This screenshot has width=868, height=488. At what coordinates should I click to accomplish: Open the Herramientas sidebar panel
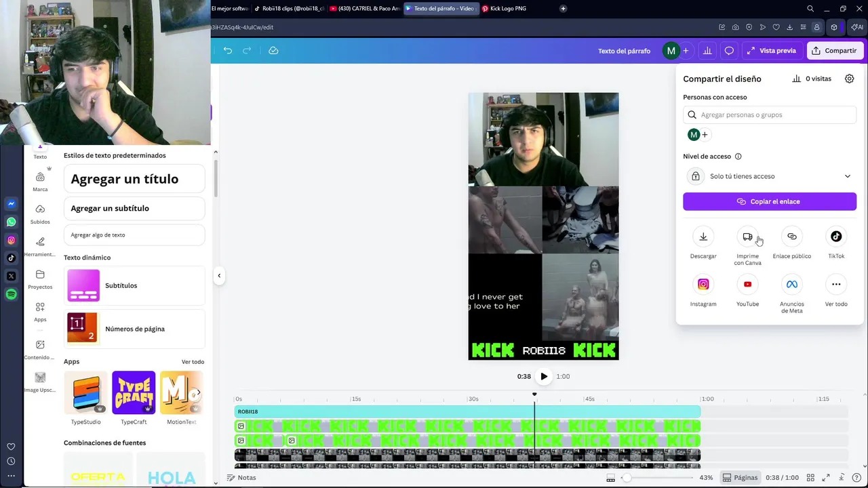pyautogui.click(x=40, y=247)
